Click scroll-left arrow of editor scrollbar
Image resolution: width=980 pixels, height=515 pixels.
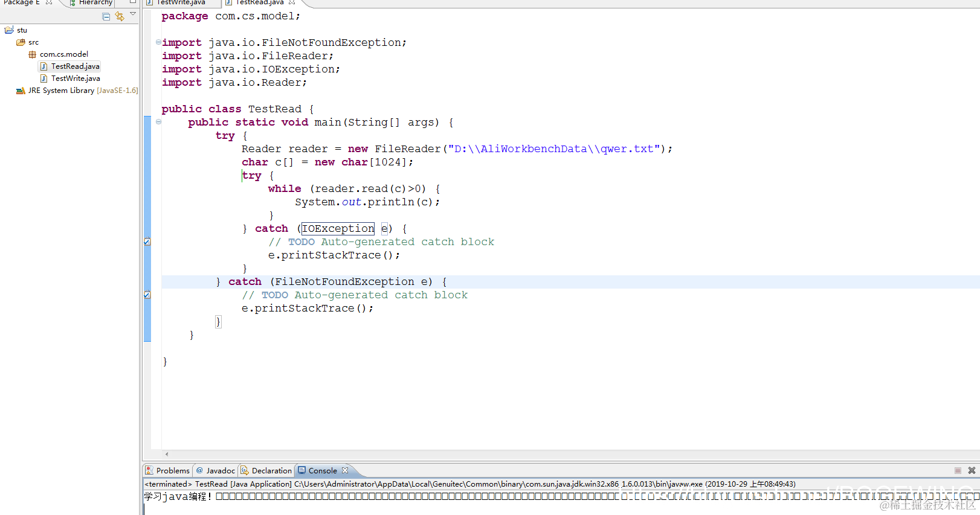coord(167,454)
